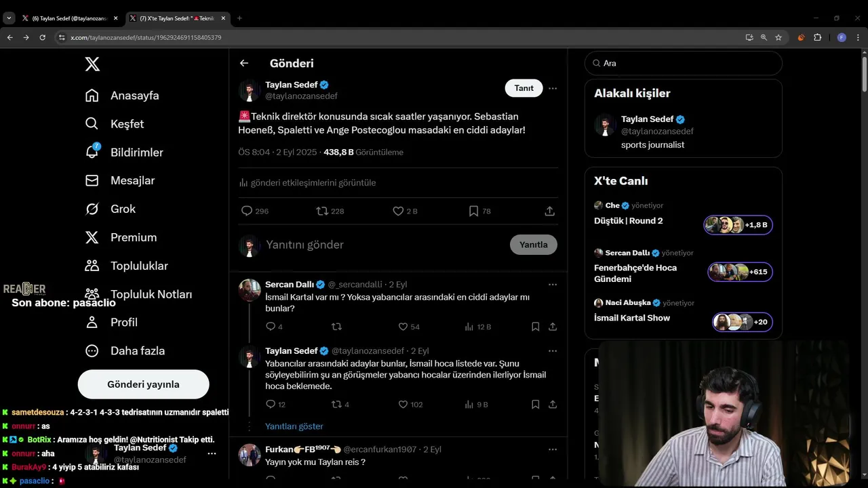Viewport: 868px width, 488px height.
Task: Open Anasayfa home icon
Action: click(92, 96)
